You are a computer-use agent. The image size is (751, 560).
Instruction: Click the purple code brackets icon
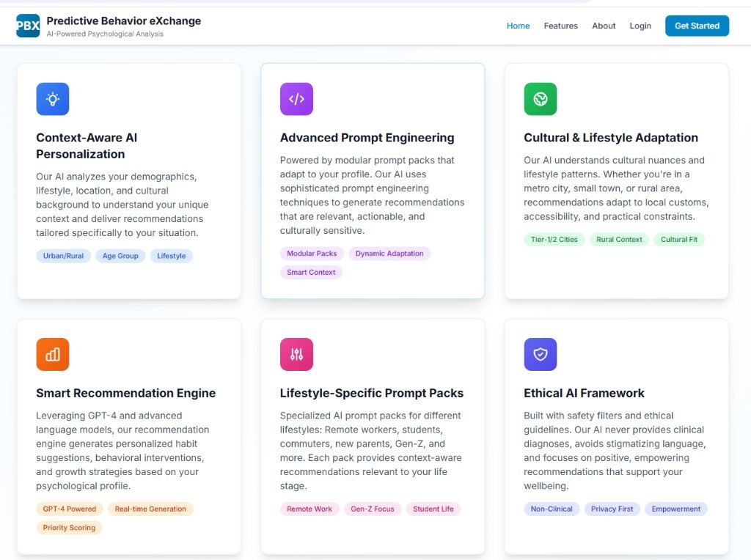coord(296,99)
